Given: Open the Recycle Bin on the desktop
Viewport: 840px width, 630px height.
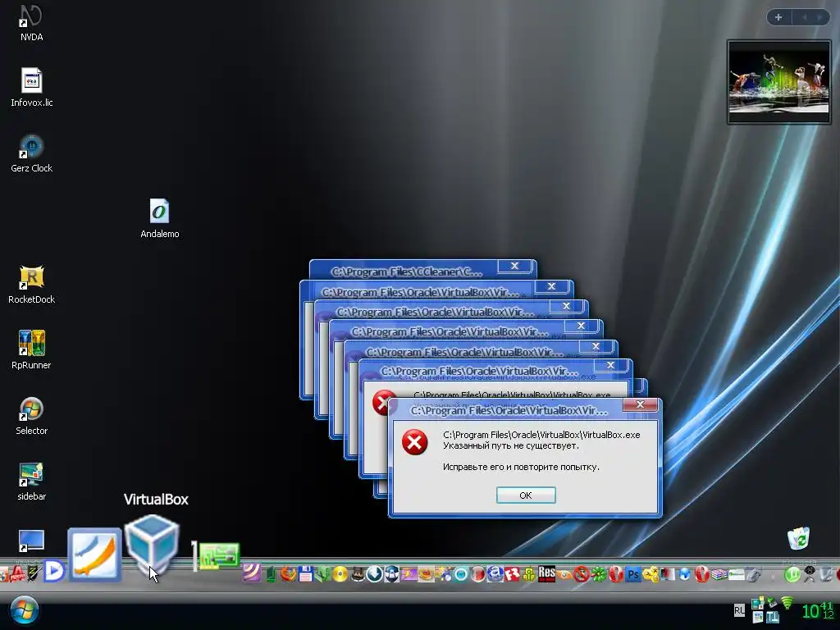Looking at the screenshot, I should coord(799,538).
